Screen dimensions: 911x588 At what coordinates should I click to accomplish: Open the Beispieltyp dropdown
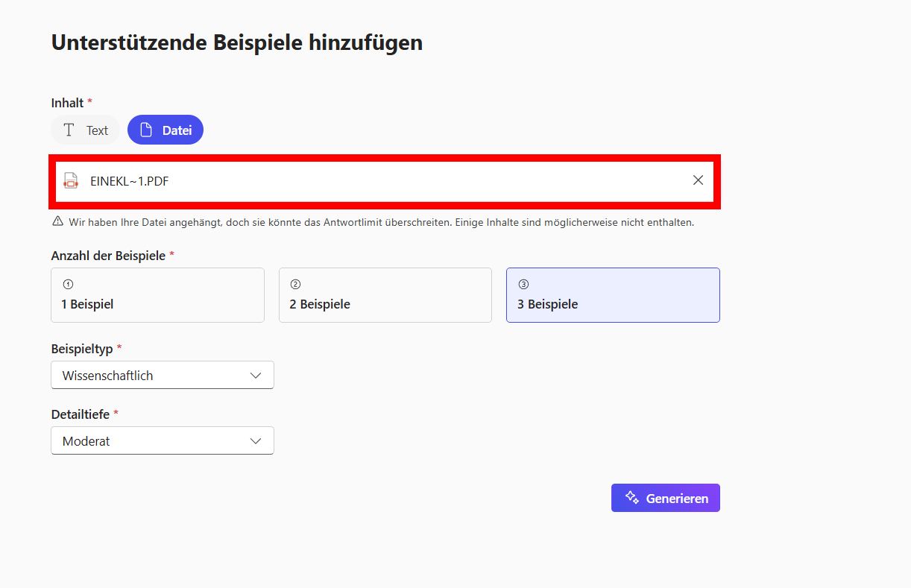pyautogui.click(x=162, y=376)
